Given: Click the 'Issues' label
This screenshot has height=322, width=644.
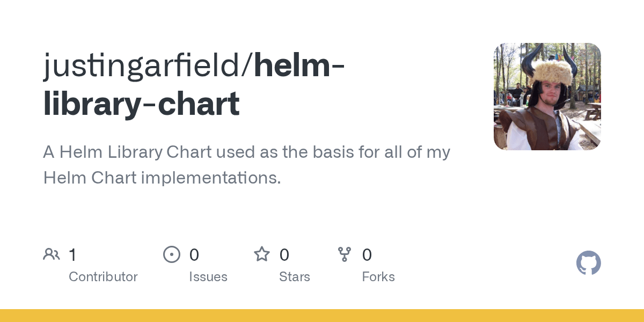Looking at the screenshot, I should tap(208, 277).
